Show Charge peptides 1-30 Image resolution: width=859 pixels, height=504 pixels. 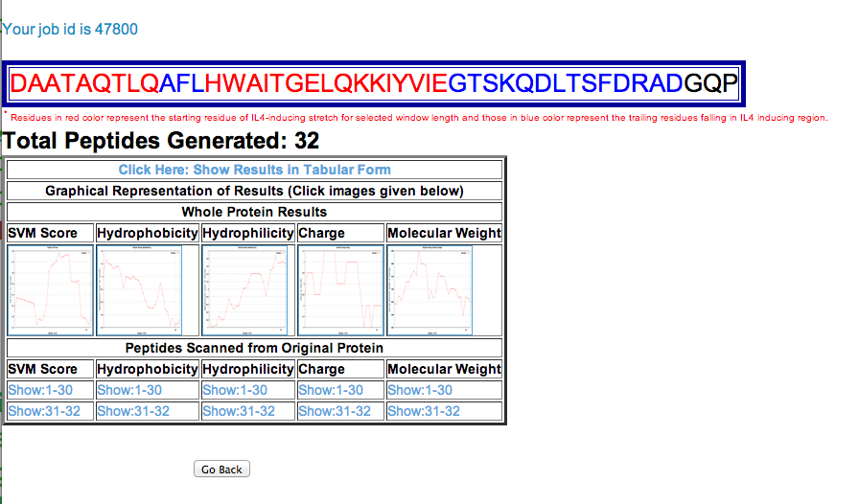click(x=331, y=390)
